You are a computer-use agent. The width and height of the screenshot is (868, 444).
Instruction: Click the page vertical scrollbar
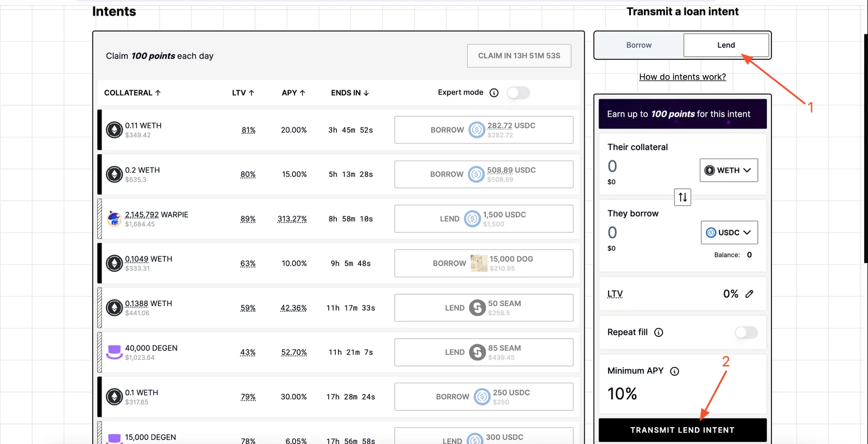pos(865,149)
